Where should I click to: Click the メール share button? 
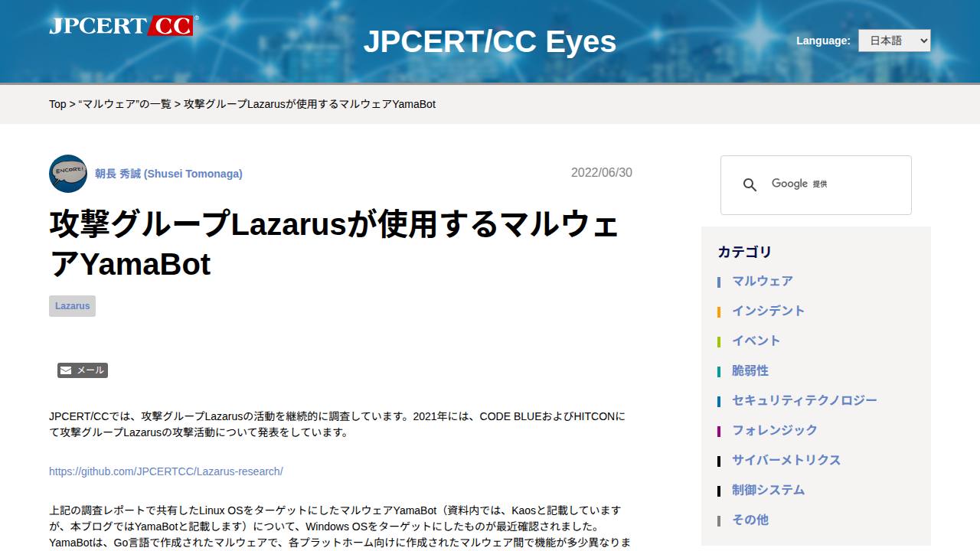coord(83,370)
